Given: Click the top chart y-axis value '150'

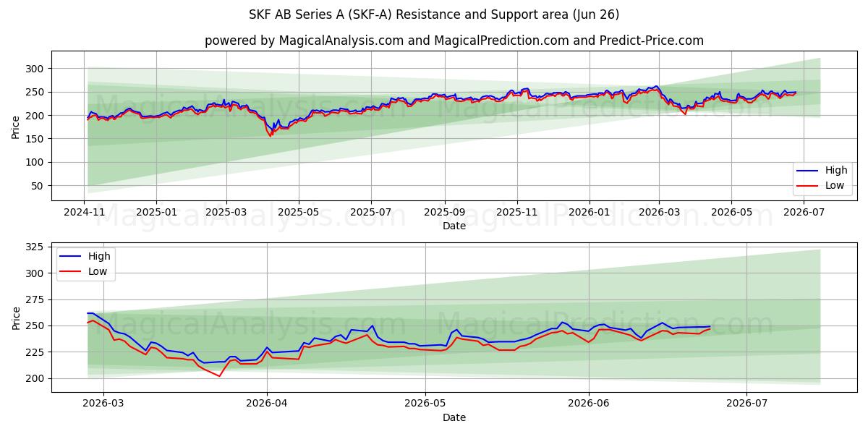Looking at the screenshot, I should pos(36,139).
